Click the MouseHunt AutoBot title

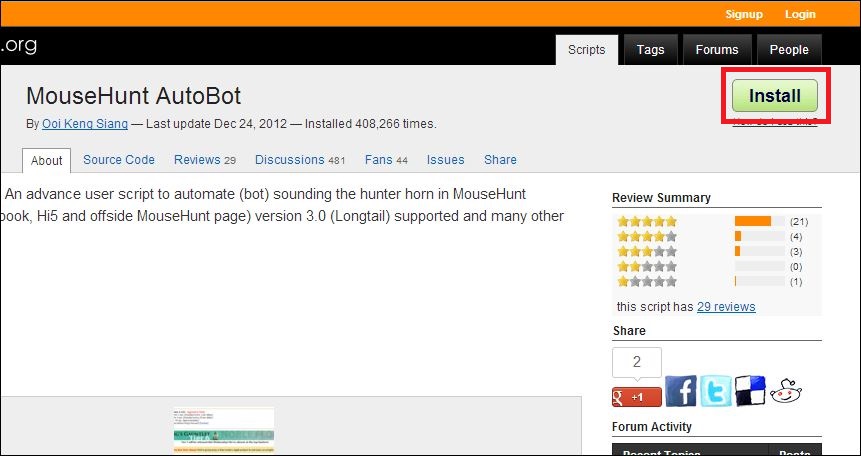click(x=133, y=96)
